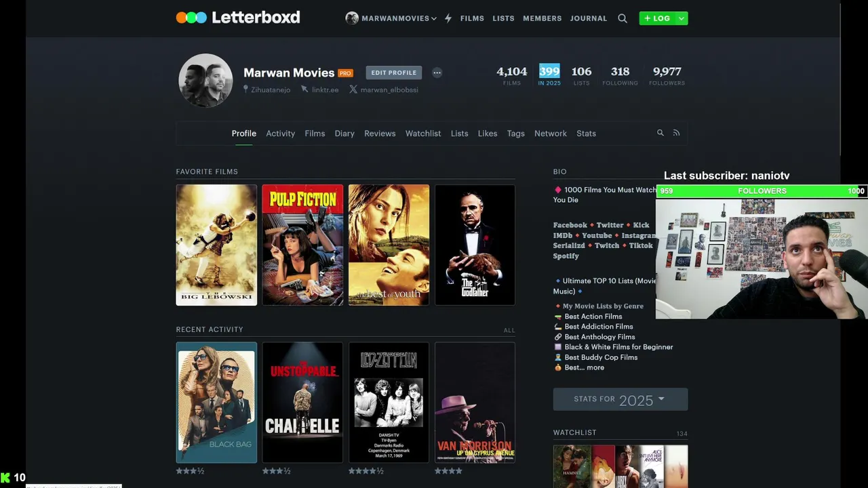
Task: Switch to the Diary tab
Action: tap(344, 134)
